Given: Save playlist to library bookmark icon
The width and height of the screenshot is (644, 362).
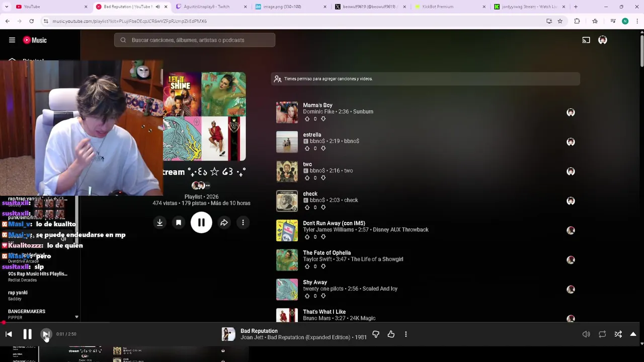Looking at the screenshot, I should pyautogui.click(x=179, y=223).
